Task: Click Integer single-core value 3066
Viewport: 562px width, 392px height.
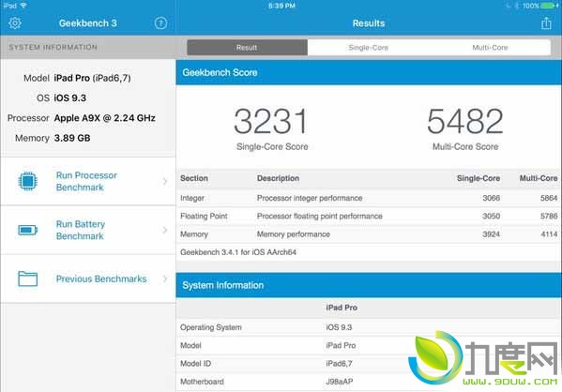Action: (x=491, y=198)
